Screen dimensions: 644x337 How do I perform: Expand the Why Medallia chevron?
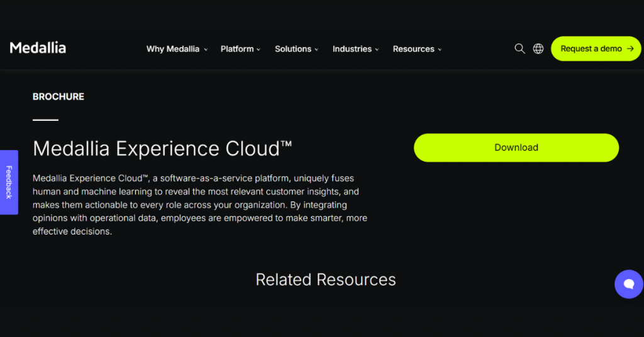(206, 50)
